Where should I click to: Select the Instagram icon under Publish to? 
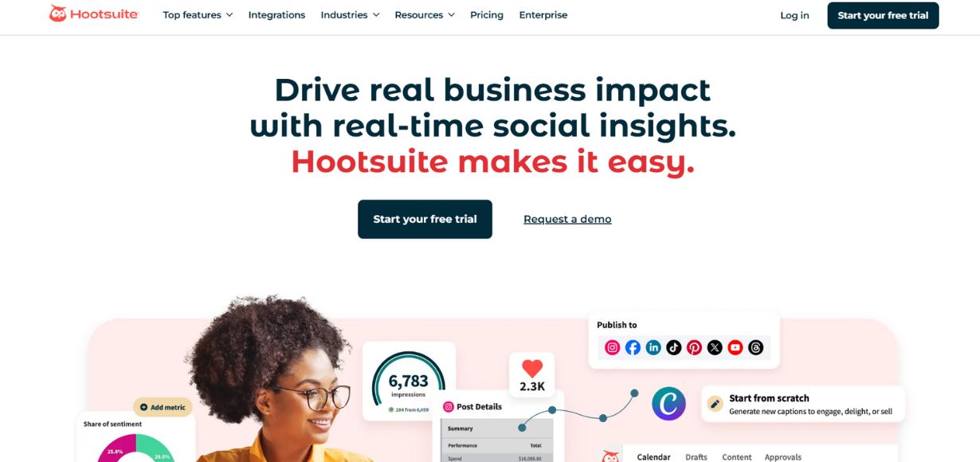pos(612,347)
